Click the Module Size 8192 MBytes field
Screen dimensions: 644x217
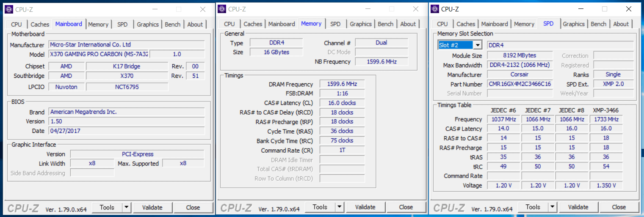point(520,55)
